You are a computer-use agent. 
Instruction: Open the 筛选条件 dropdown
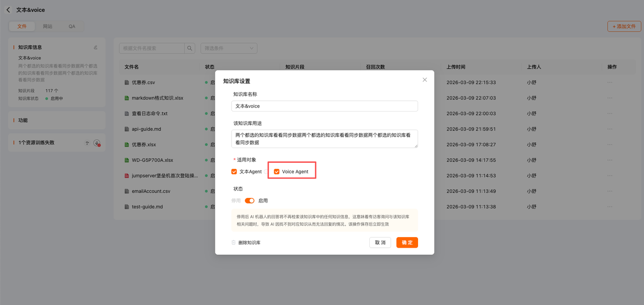[x=229, y=48]
